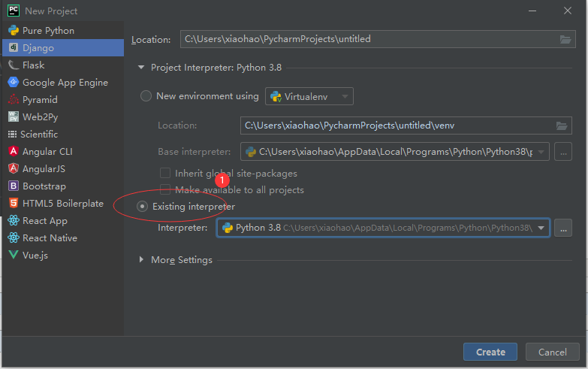Enable Inherit global site-packages checkbox
Viewport: 588px width, 369px height.
click(x=165, y=173)
